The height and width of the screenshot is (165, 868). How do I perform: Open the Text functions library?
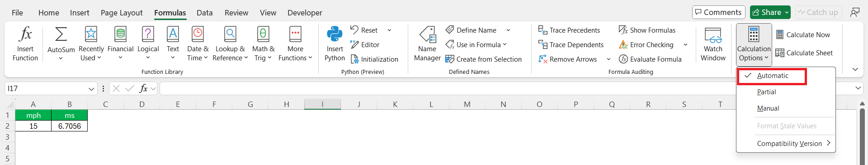pos(173,44)
